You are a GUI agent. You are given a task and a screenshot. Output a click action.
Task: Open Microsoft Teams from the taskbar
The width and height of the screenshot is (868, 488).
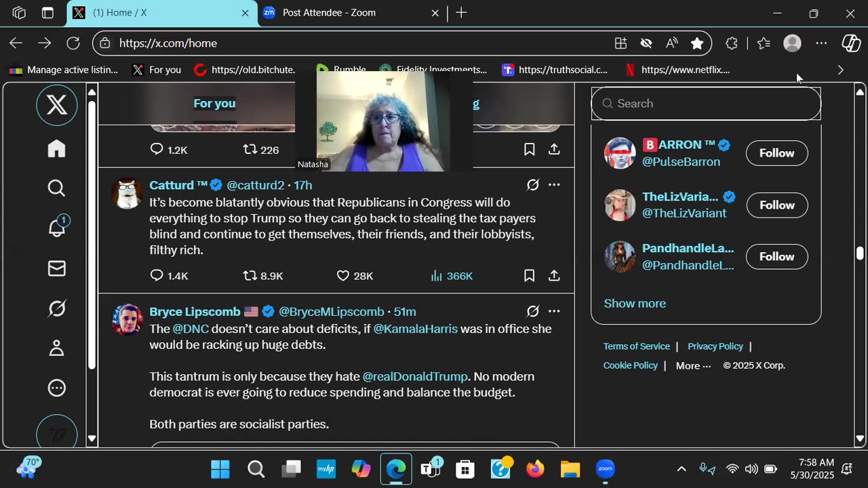(431, 469)
